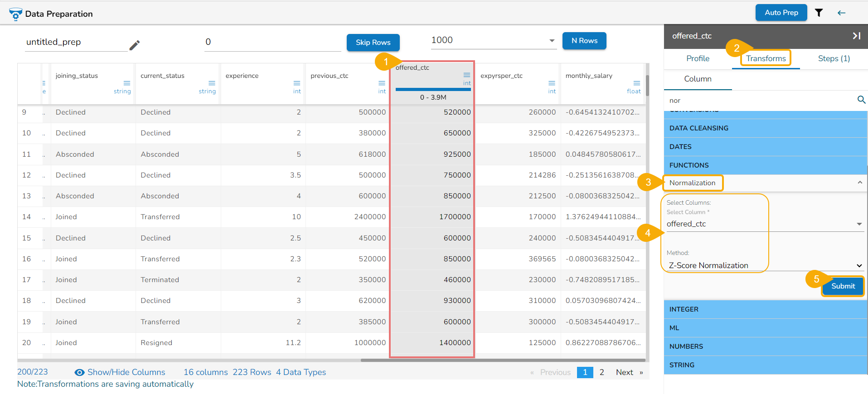Viewport: 868px width, 394px height.
Task: Click the skip rows number field
Action: tap(272, 42)
